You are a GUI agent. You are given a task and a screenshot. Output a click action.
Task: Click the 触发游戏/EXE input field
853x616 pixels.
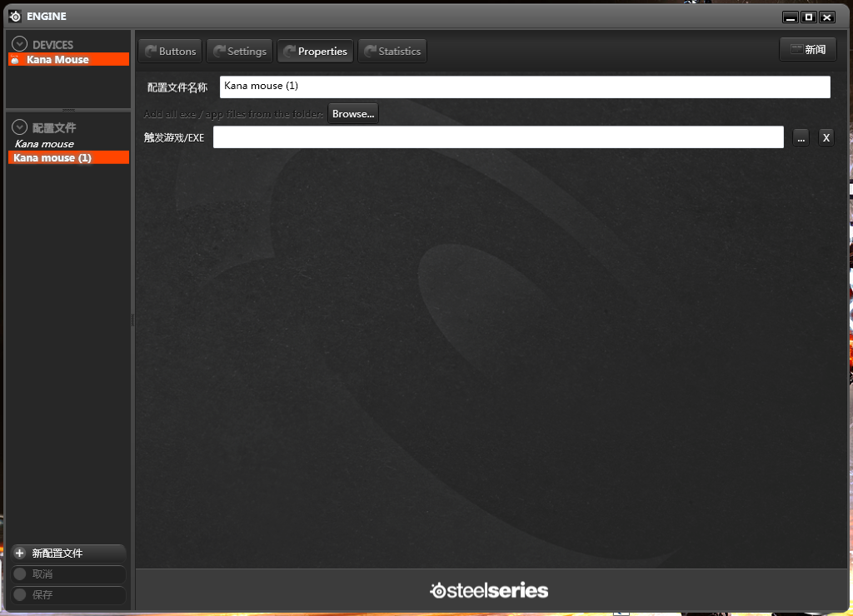(498, 137)
